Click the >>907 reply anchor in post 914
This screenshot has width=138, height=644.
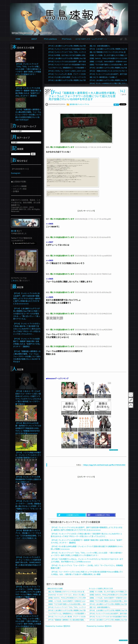49,242
